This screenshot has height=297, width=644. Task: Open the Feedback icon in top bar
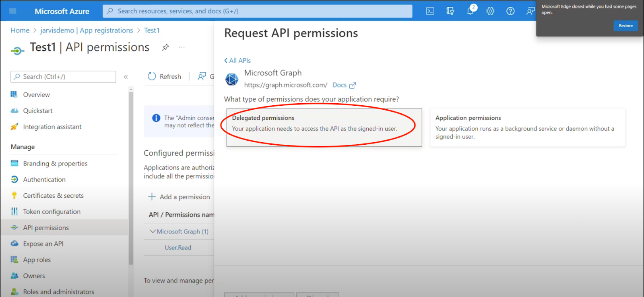530,11
